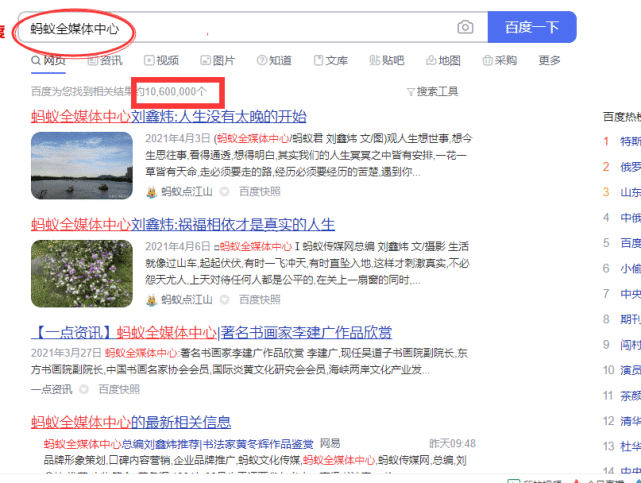
Task: Click the 图片 tab icon
Action: point(205,60)
